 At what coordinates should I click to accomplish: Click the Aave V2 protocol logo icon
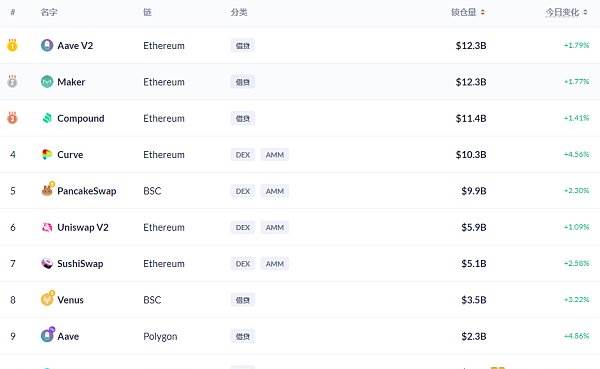[47, 46]
